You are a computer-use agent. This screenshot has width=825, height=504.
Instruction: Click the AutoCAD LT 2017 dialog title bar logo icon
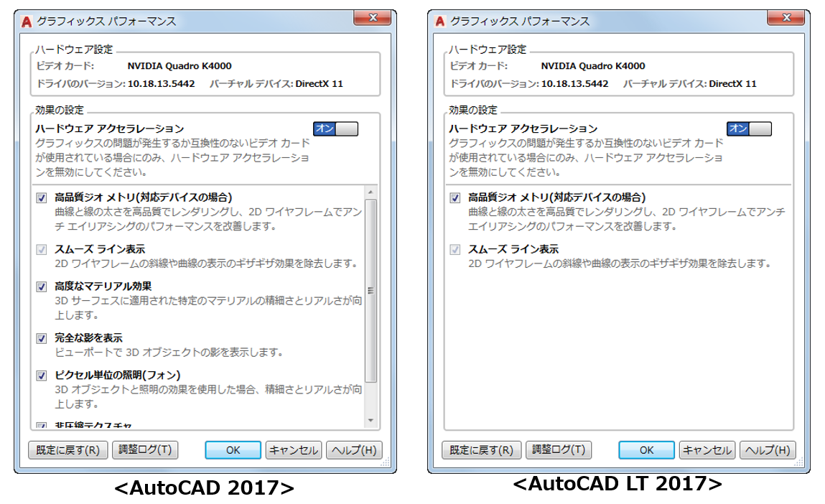pos(440,22)
